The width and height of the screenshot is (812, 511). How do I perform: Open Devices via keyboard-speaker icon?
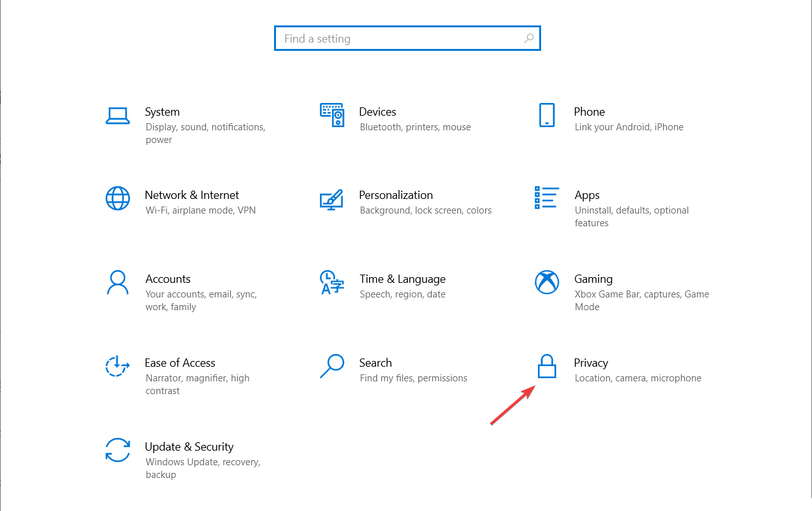coord(332,115)
